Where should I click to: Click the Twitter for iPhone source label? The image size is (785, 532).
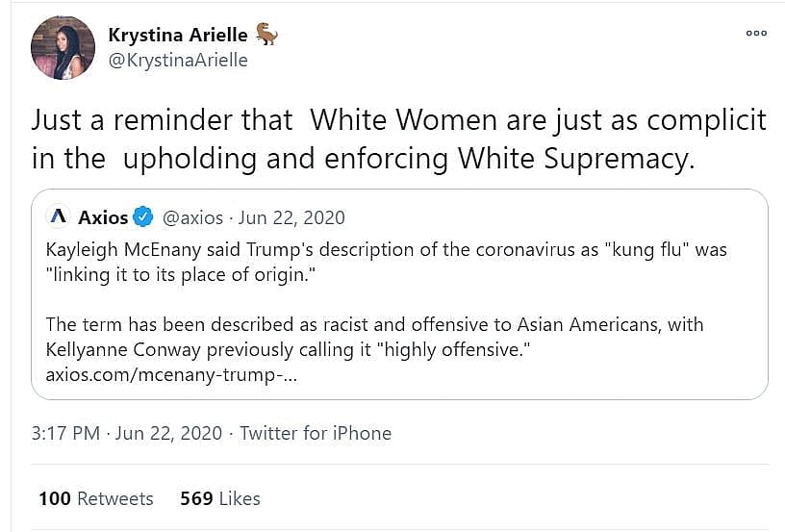[315, 433]
